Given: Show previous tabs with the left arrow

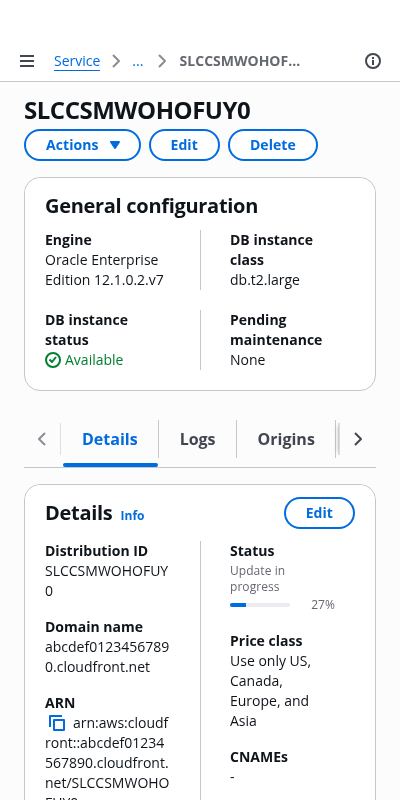Looking at the screenshot, I should click(42, 439).
